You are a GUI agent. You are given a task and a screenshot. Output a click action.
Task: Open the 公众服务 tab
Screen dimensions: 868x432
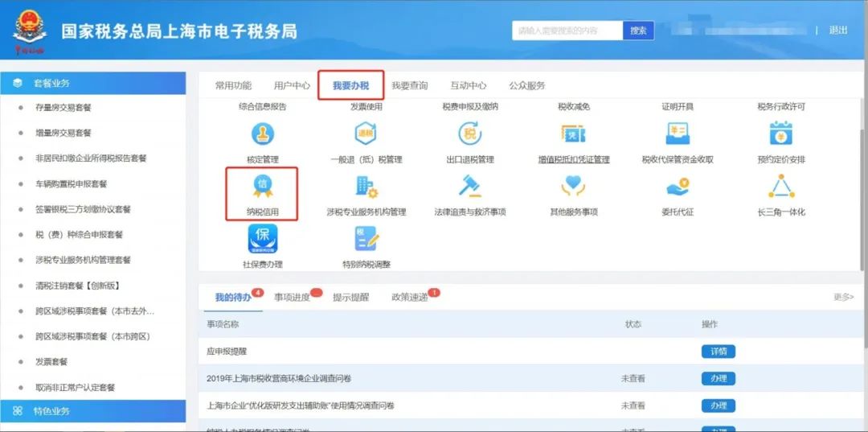[527, 85]
